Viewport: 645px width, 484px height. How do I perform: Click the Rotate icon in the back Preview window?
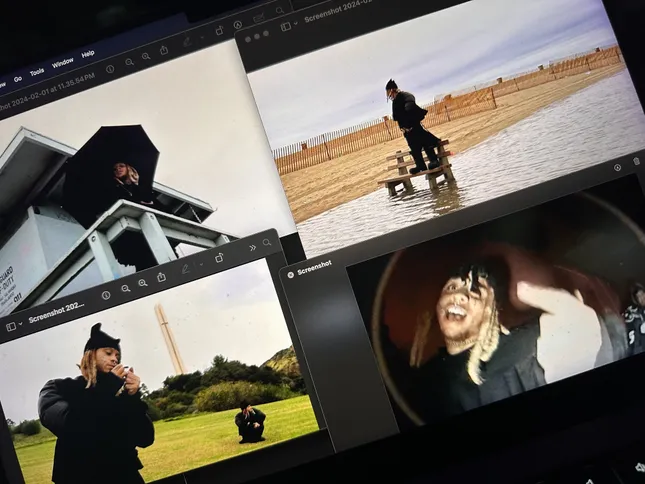(x=219, y=30)
